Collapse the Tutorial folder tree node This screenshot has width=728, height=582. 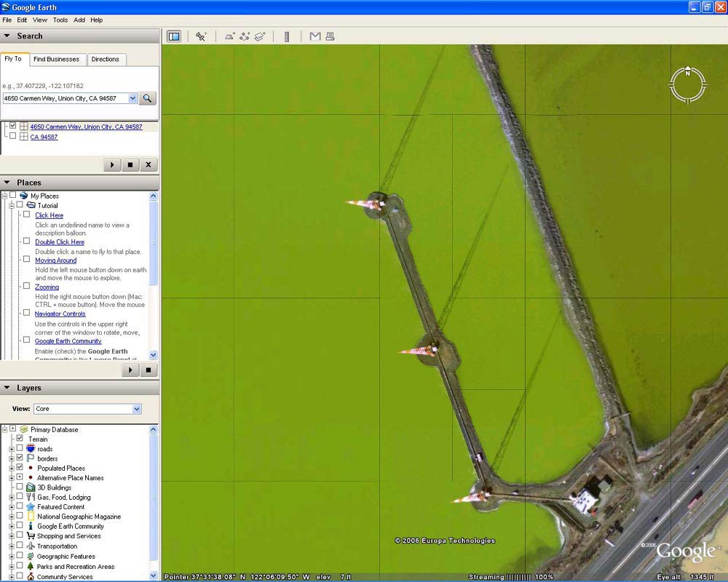point(12,206)
